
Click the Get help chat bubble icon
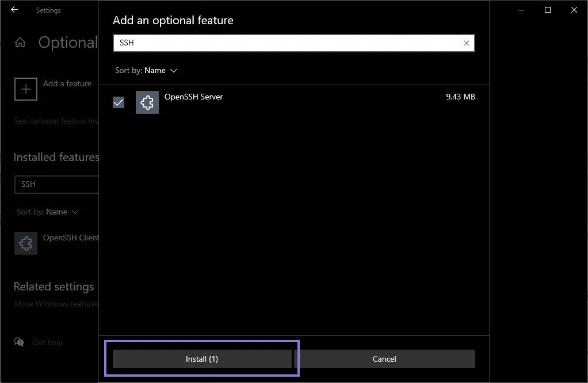[x=20, y=342]
